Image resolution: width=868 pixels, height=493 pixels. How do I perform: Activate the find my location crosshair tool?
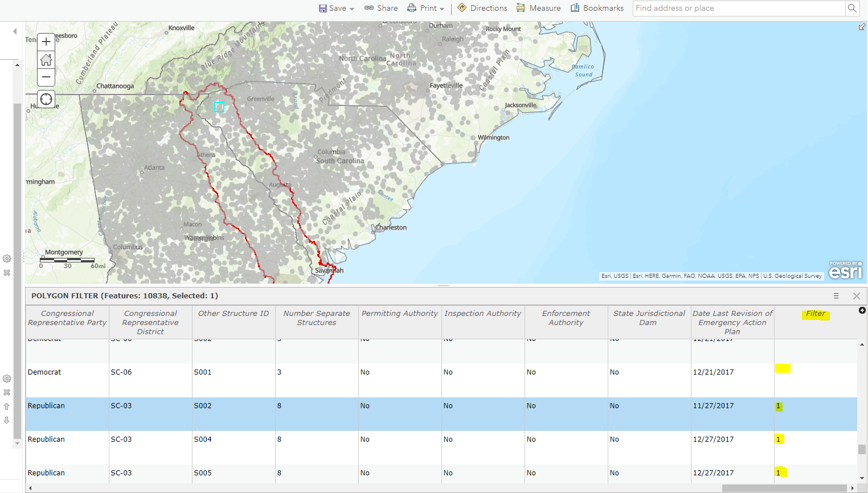[46, 98]
